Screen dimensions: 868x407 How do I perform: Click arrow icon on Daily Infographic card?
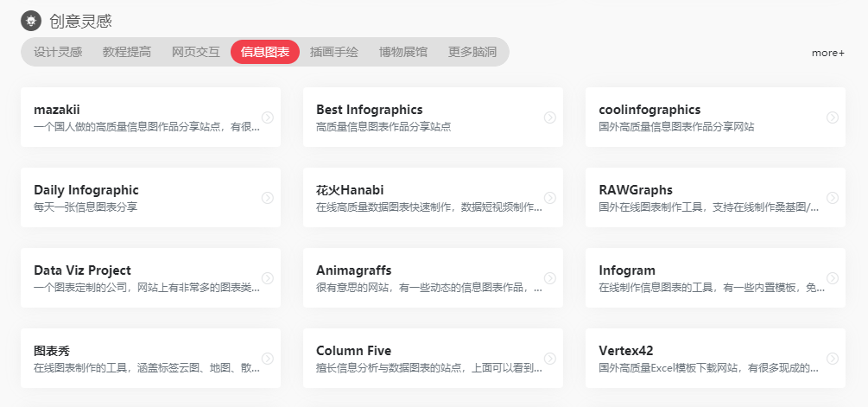pyautogui.click(x=268, y=198)
